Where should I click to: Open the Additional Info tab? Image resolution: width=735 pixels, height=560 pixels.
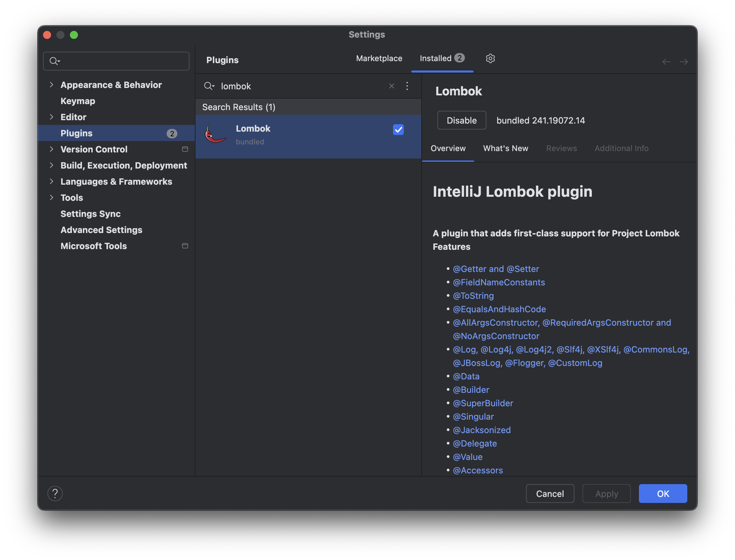coord(621,148)
